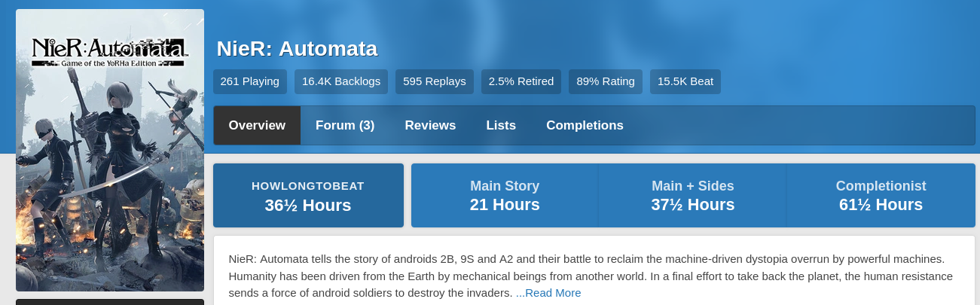
Task: Click the NieR: Automata title heading
Action: click(x=297, y=49)
